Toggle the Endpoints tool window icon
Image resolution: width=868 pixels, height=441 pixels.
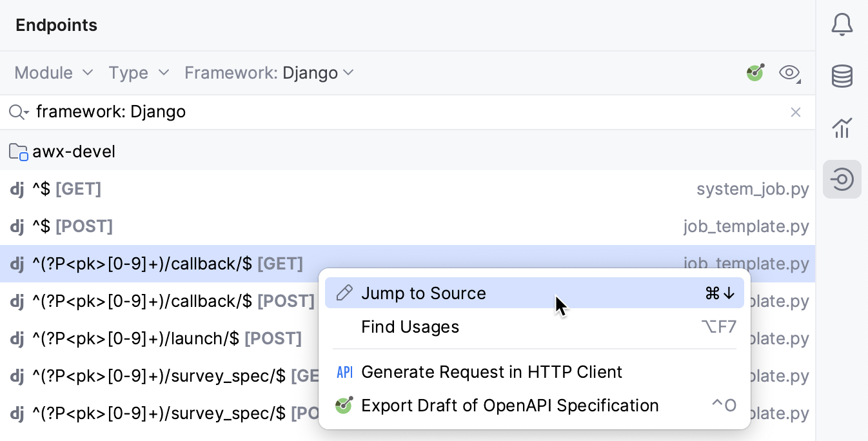(x=842, y=179)
